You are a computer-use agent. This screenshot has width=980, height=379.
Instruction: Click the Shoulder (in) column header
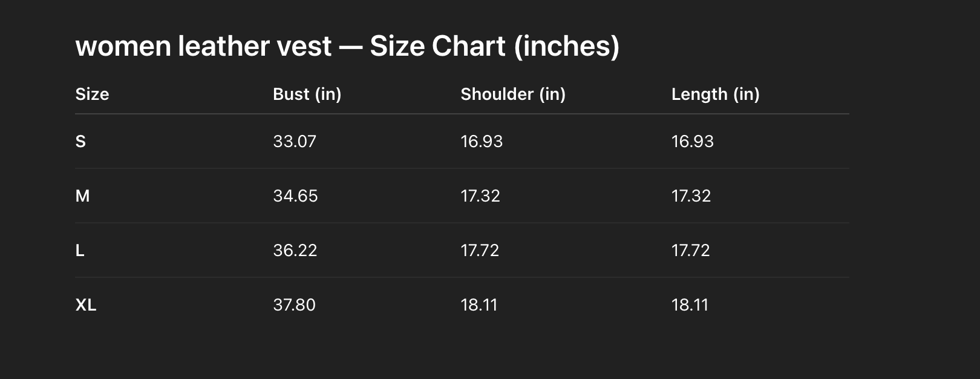512,94
